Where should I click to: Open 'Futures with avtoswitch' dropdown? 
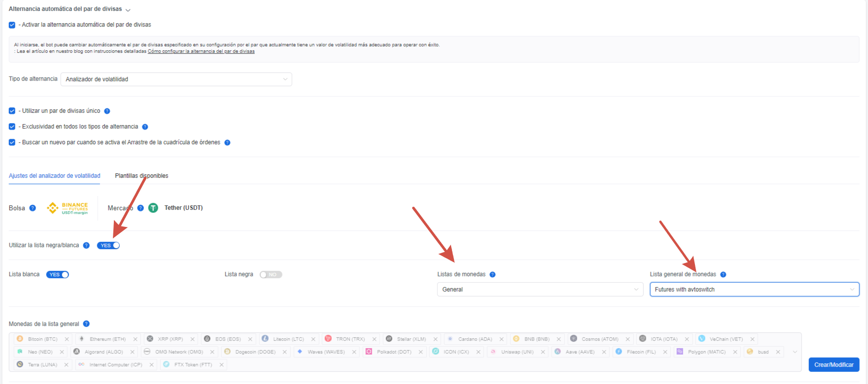tap(755, 289)
